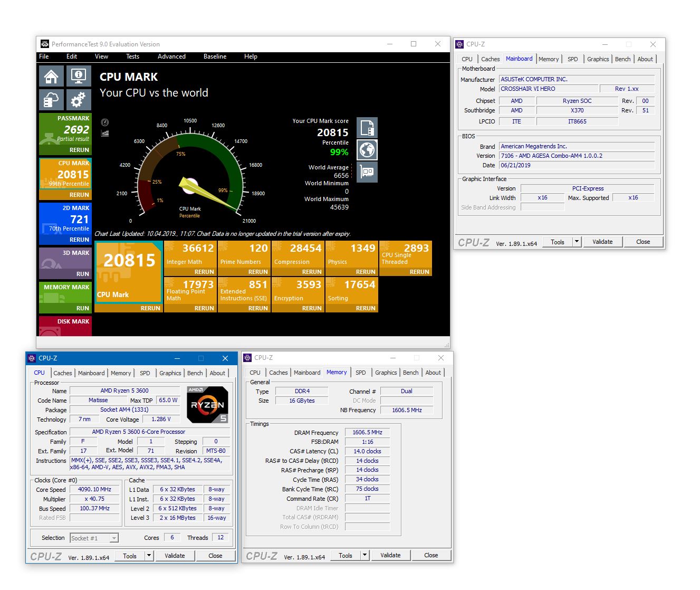This screenshot has width=700, height=590.
Task: Rerun the Integer Math test
Action: tap(204, 272)
